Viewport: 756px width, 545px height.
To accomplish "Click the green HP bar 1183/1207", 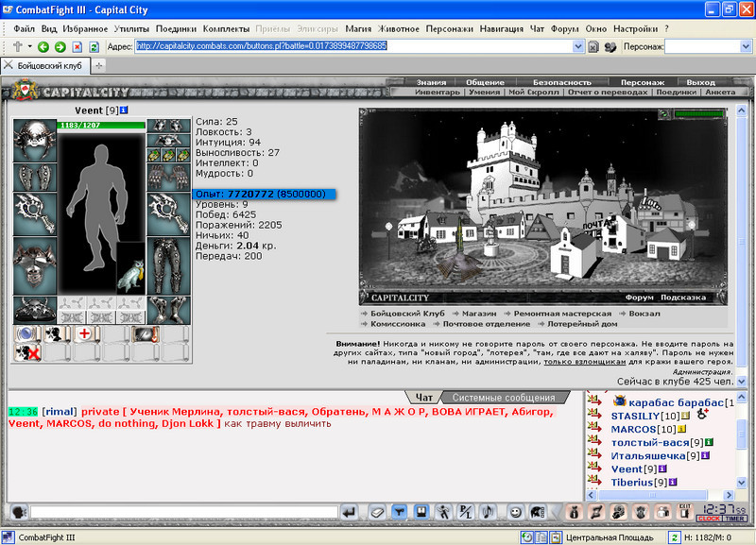I will (101, 125).
